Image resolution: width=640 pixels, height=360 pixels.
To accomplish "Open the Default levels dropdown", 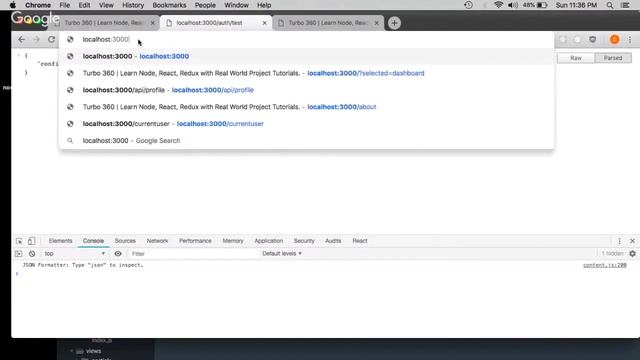I will click(x=282, y=253).
